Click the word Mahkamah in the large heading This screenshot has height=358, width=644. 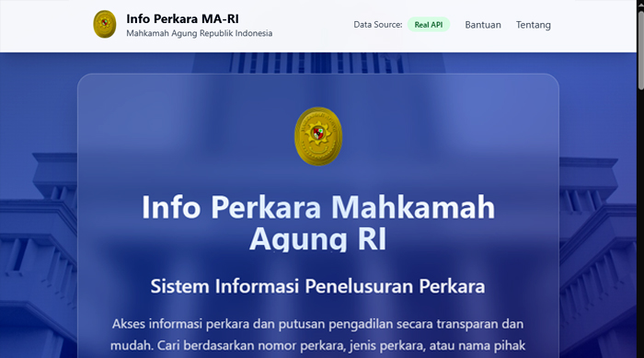tap(413, 207)
